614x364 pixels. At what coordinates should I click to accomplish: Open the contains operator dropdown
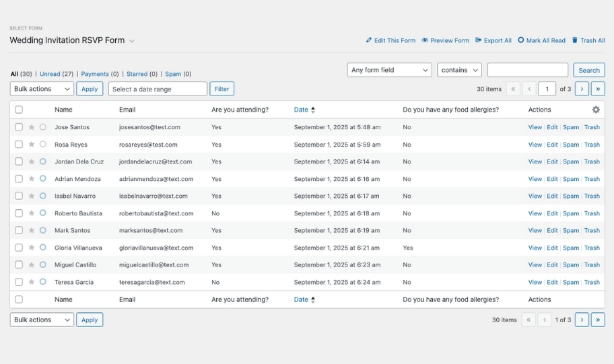459,70
